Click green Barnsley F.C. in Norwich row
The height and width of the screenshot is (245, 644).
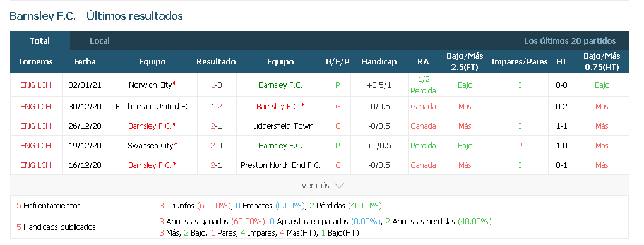coord(280,85)
